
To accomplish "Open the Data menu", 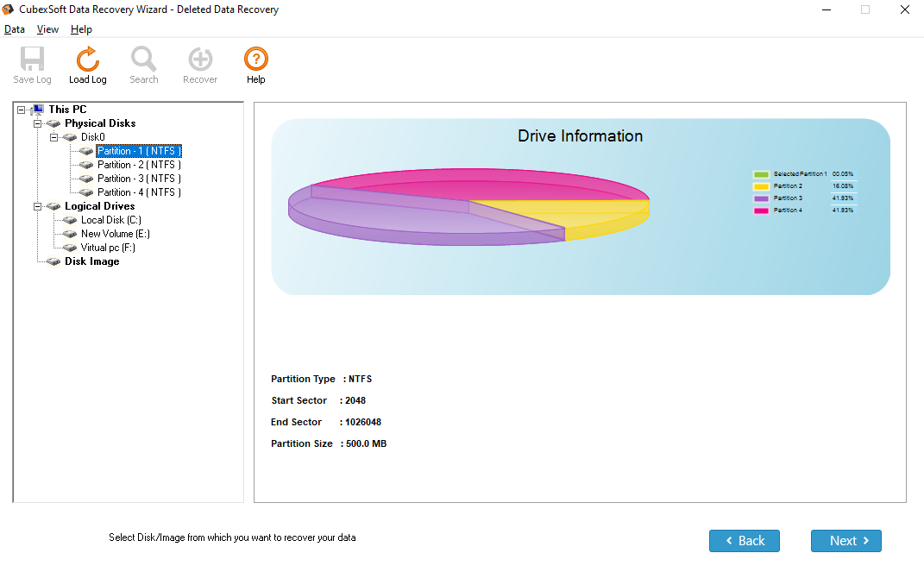I will click(15, 29).
